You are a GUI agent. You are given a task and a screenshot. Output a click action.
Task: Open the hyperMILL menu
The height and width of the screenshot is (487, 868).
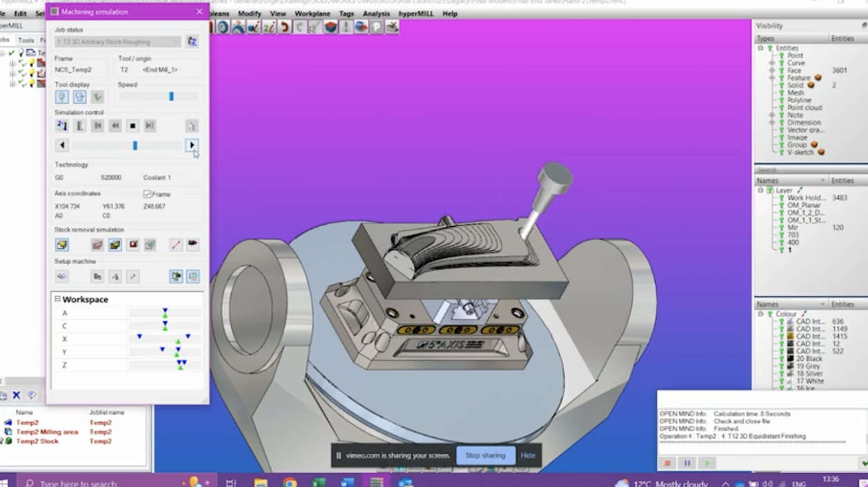416,14
